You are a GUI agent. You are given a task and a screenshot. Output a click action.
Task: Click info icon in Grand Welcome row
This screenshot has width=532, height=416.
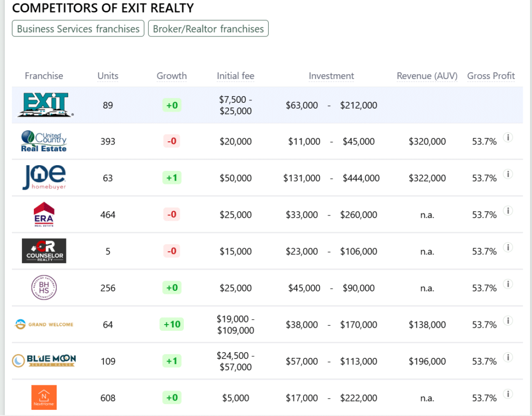click(508, 321)
